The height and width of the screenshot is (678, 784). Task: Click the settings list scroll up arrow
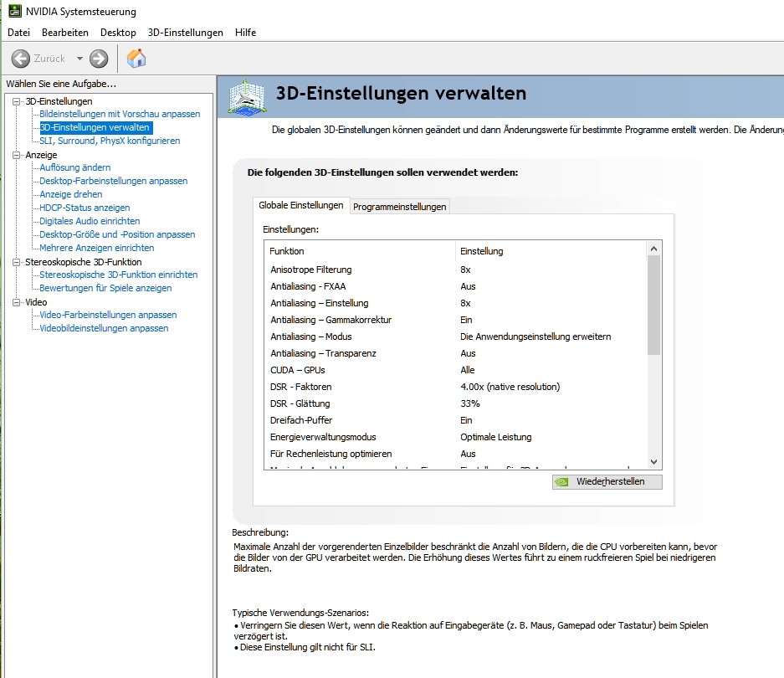[653, 249]
